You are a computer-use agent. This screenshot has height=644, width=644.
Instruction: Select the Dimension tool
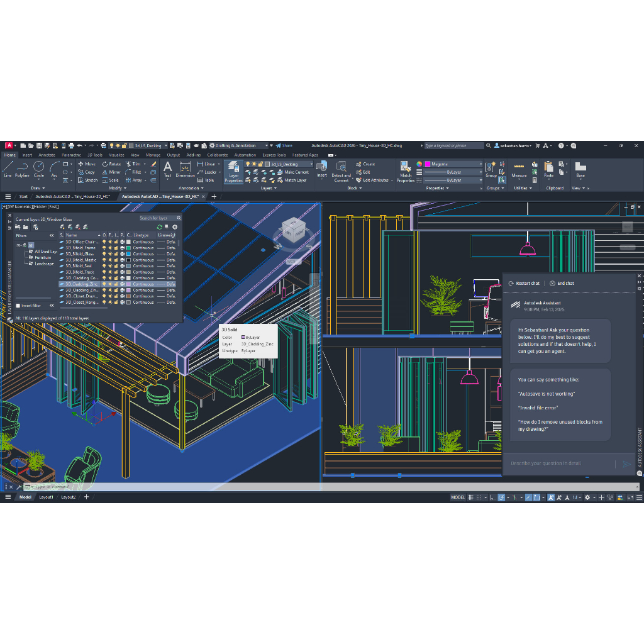(186, 169)
